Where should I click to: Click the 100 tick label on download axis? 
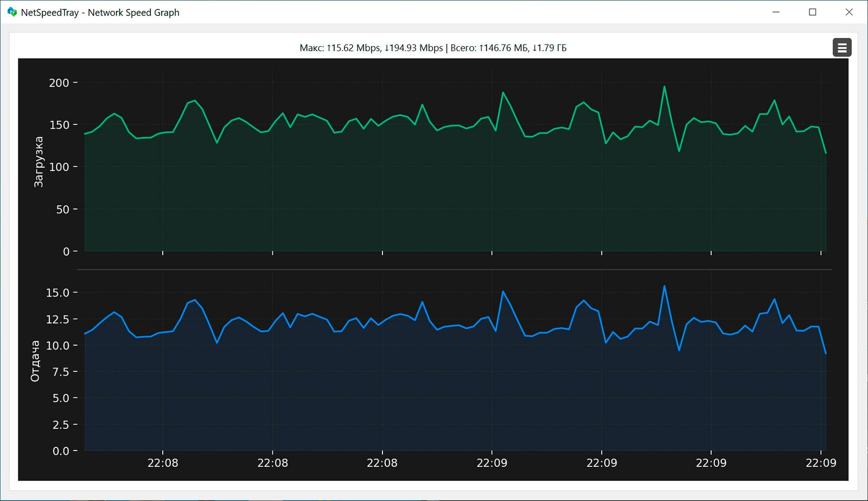[x=59, y=167]
